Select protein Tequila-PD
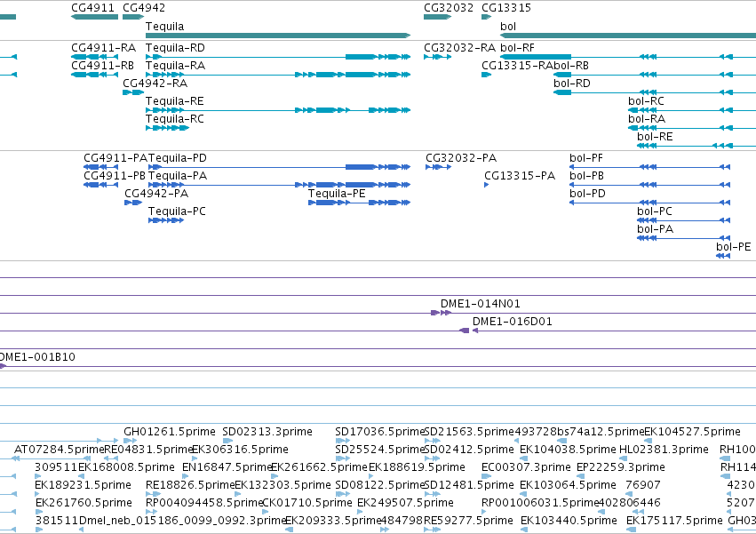 point(280,167)
